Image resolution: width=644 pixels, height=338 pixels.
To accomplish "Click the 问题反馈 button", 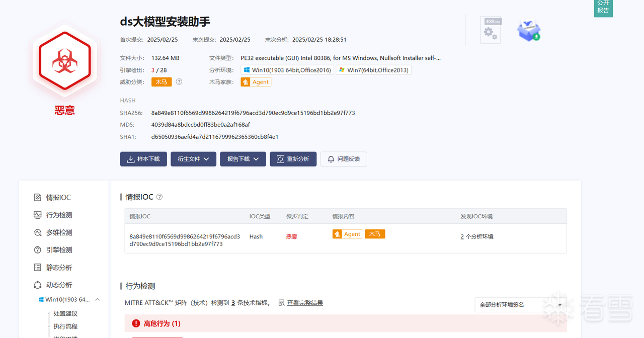I will coord(344,159).
